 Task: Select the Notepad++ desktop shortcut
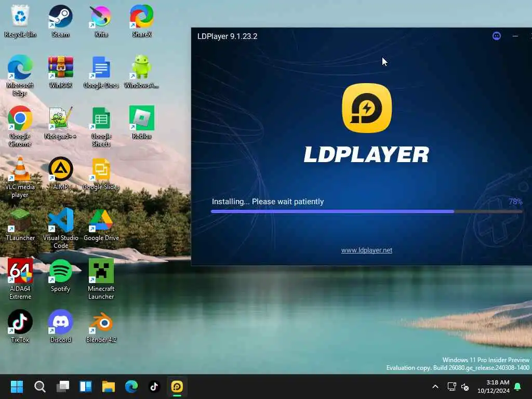click(x=60, y=123)
